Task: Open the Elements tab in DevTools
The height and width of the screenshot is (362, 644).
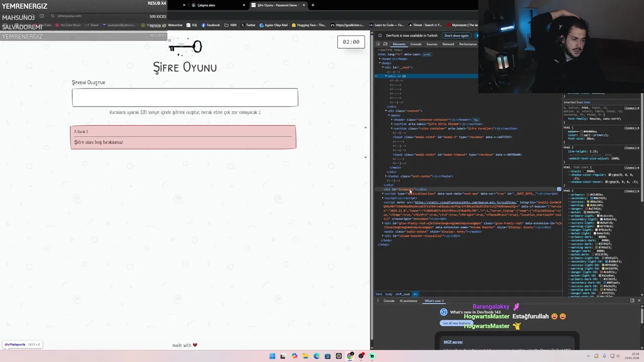Action: pos(399,44)
